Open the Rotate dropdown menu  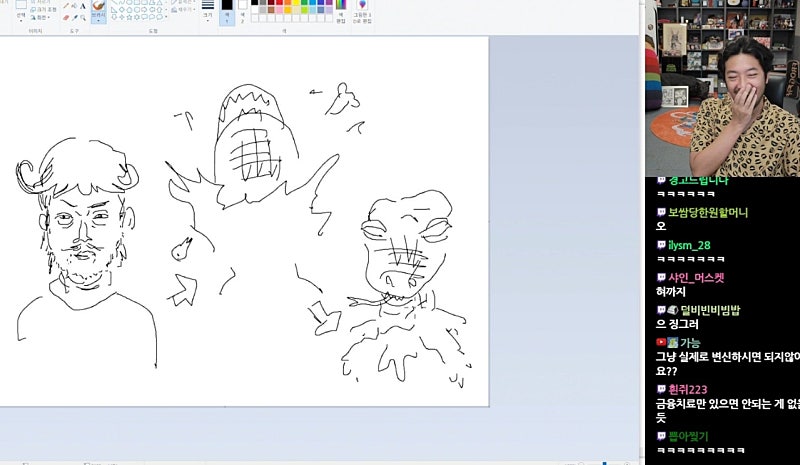pyautogui.click(x=40, y=17)
